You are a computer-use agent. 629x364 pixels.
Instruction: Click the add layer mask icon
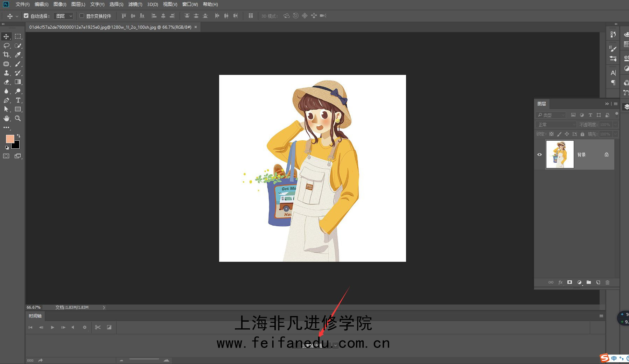[x=569, y=282]
